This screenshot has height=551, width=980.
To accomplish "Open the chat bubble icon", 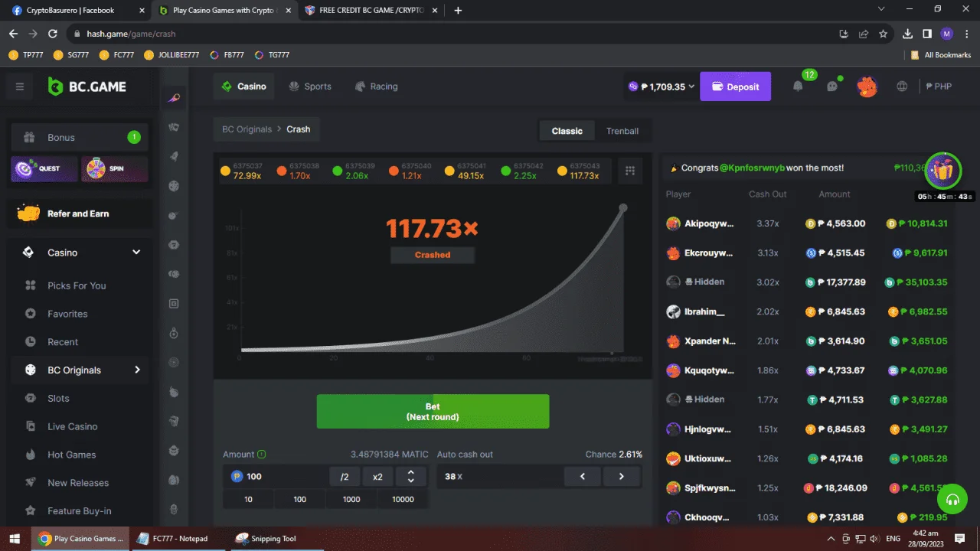I will (832, 86).
